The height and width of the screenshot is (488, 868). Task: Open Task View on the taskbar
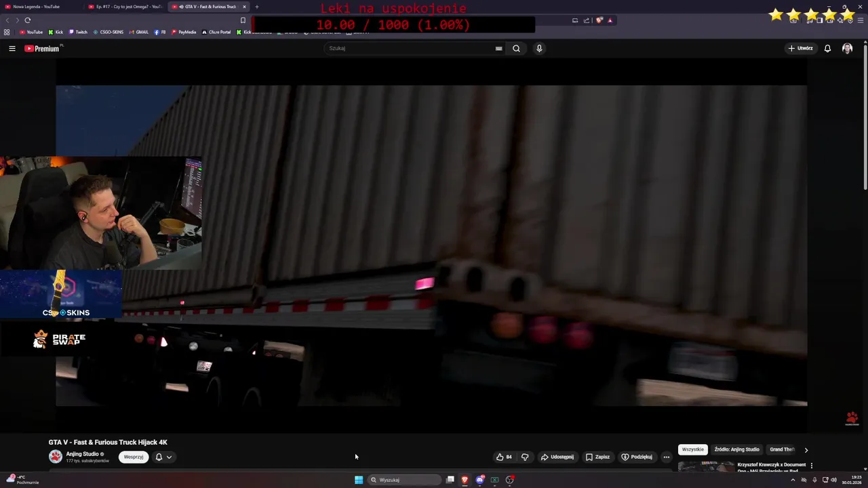pos(450,480)
